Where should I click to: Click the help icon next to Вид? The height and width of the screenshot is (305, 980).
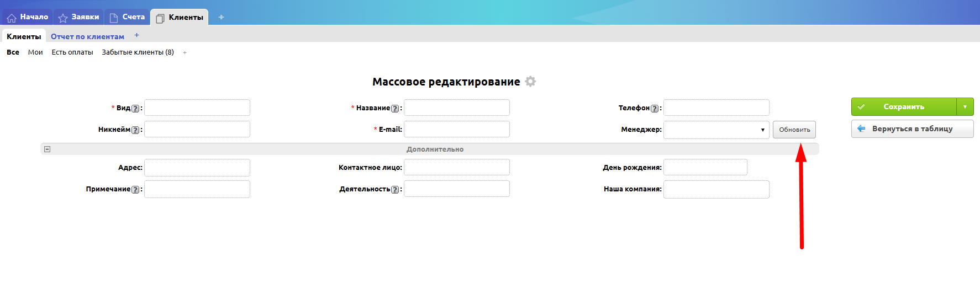click(x=135, y=109)
